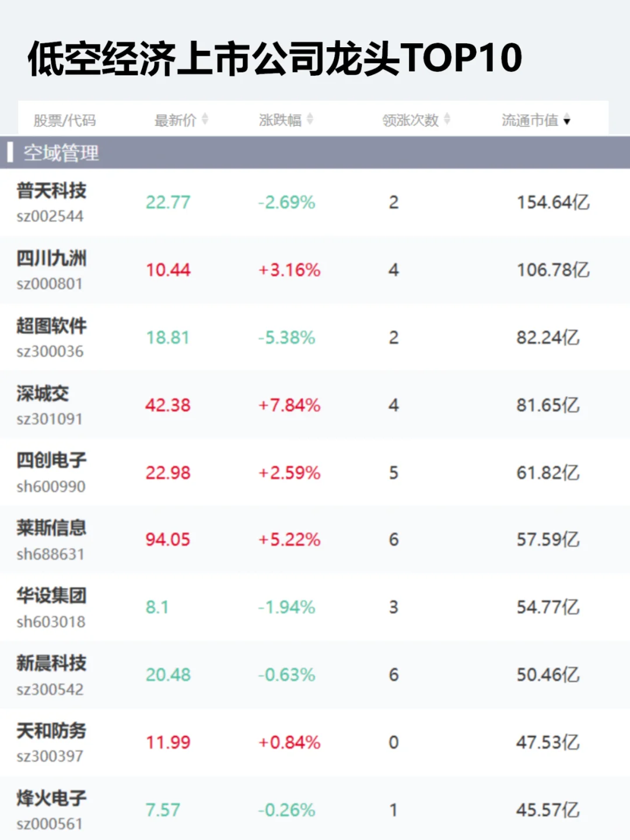Click market cap 57.59亿
This screenshot has height=840, width=630.
[548, 539]
